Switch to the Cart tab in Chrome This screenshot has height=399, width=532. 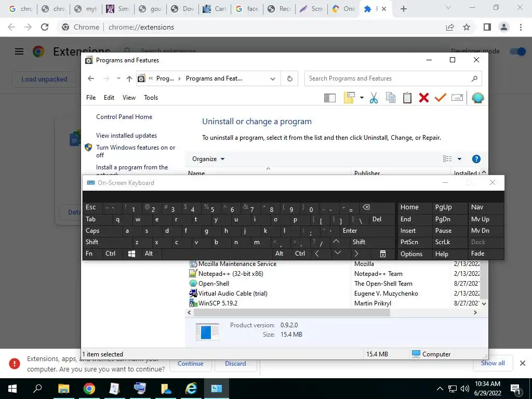coord(216,9)
